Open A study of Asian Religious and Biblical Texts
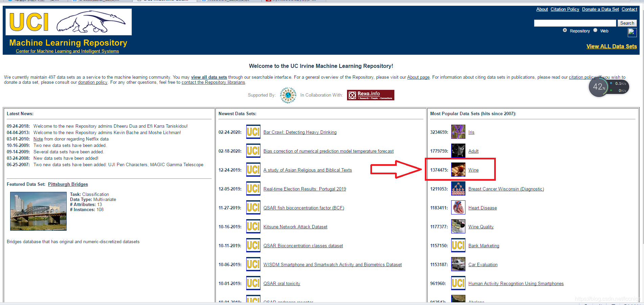 point(308,170)
